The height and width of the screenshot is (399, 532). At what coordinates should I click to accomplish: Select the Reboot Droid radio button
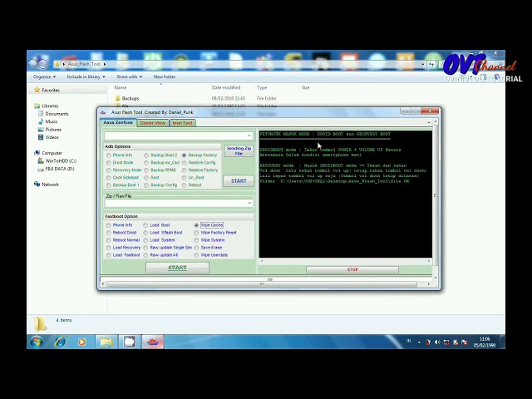click(x=109, y=233)
